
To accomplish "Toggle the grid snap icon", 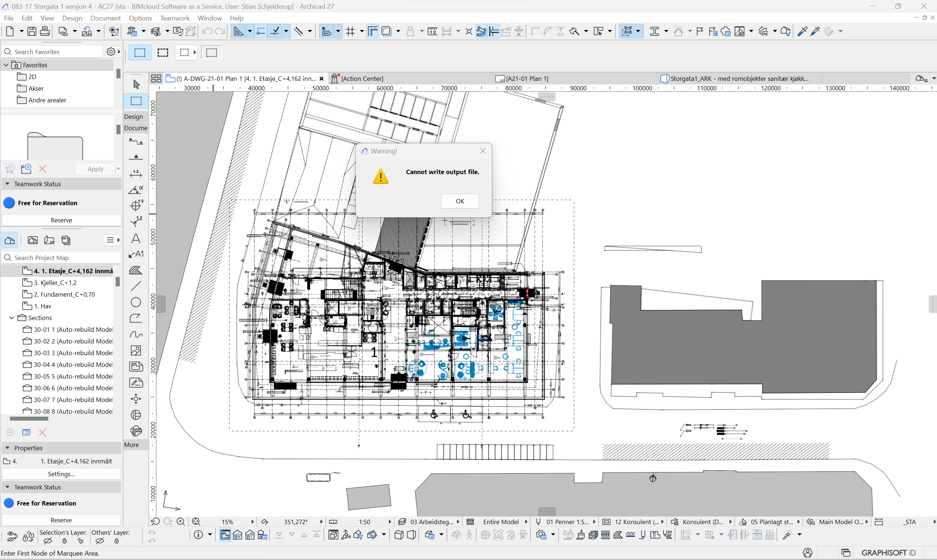I will click(x=350, y=31).
